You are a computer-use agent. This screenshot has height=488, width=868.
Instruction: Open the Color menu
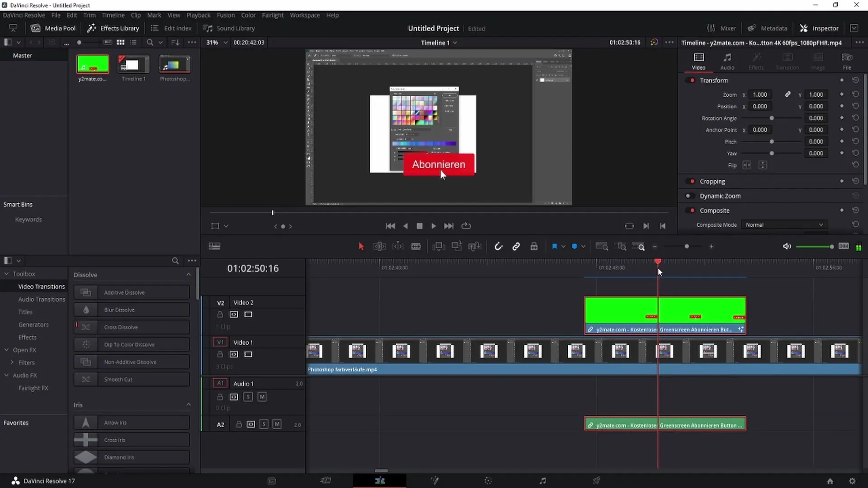click(x=249, y=15)
